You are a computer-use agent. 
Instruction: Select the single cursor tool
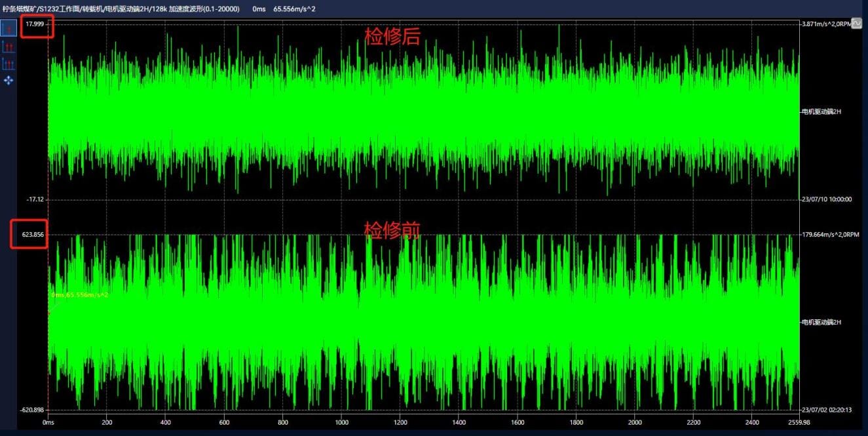point(9,29)
